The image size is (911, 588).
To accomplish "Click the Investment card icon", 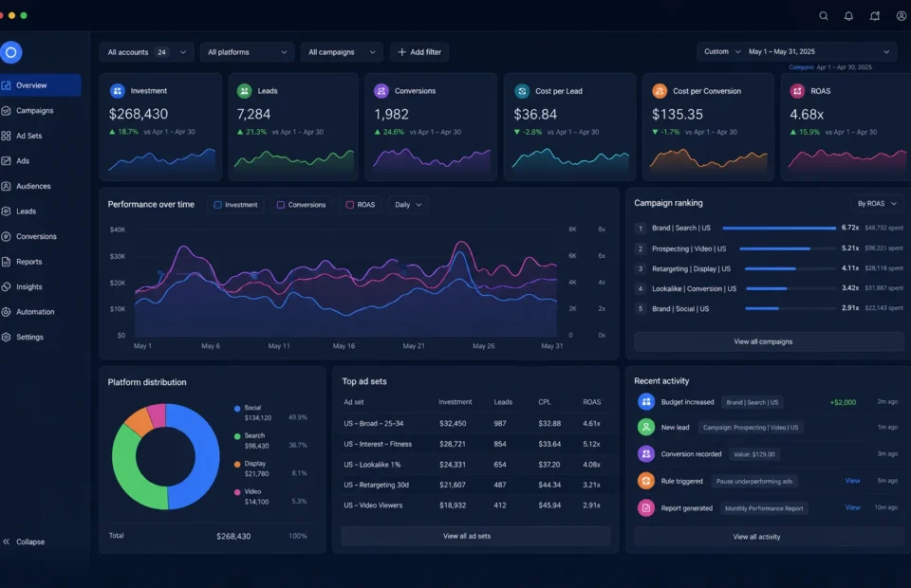I will pyautogui.click(x=118, y=91).
